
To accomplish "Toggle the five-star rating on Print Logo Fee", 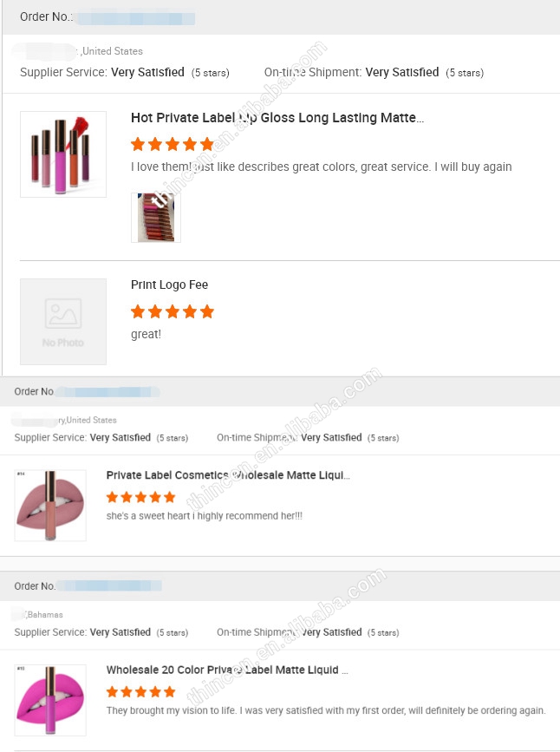I will 173,311.
